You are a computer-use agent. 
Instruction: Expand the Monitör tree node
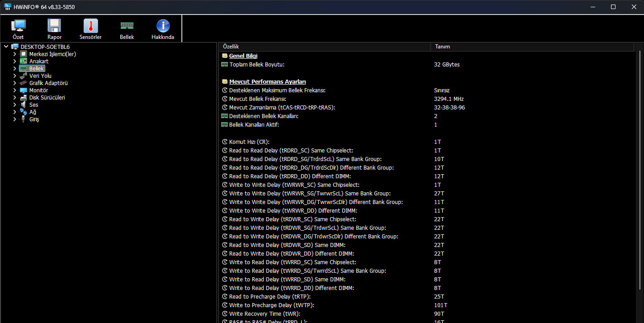(14, 90)
